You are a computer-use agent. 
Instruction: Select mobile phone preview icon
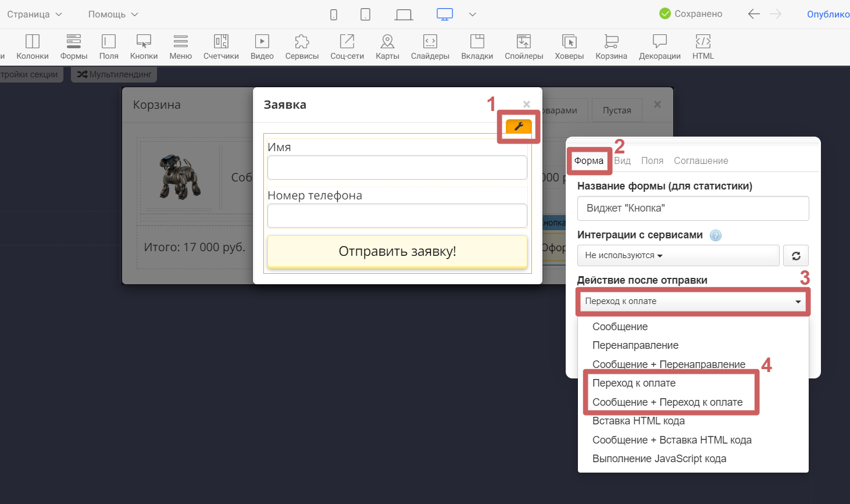pos(334,15)
